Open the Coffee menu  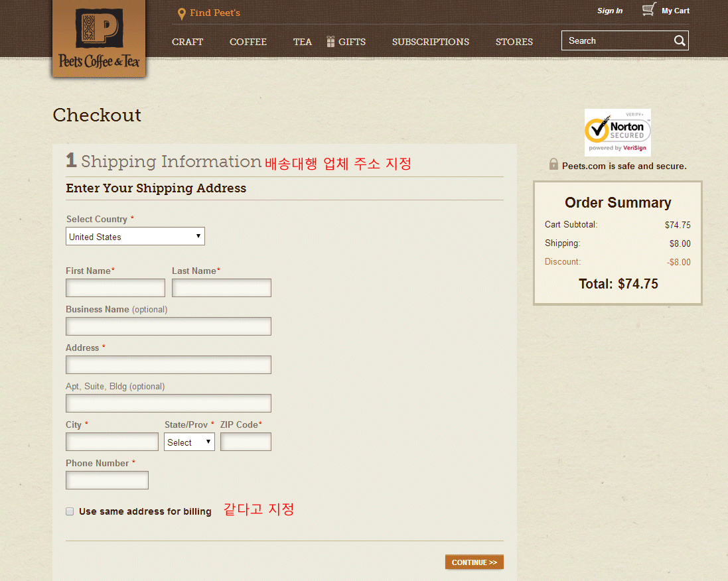click(248, 42)
